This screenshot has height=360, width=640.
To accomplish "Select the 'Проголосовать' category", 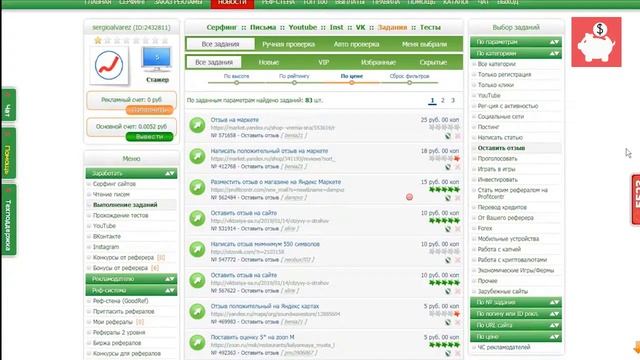I will [x=498, y=159].
